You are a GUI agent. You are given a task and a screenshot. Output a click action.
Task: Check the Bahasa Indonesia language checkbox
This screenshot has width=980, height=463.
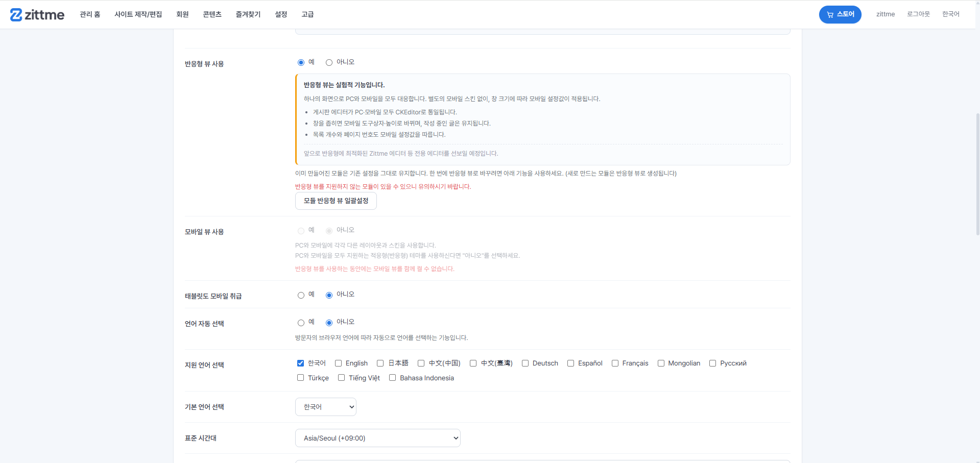[x=392, y=378]
